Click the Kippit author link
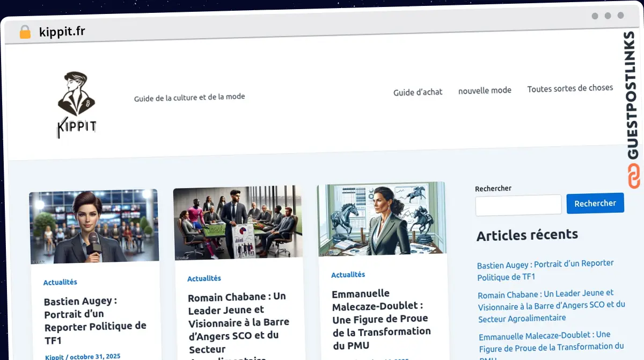Image resolution: width=644 pixels, height=360 pixels. (54, 357)
